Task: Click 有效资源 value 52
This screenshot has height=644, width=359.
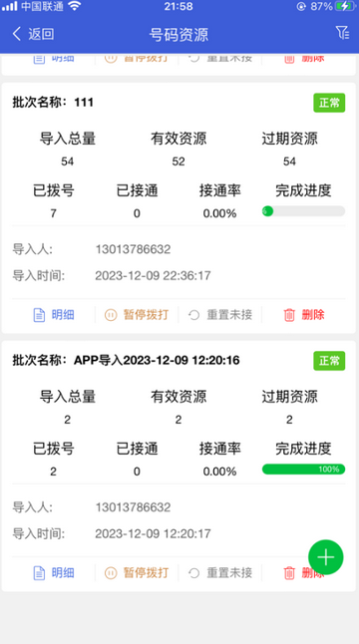Action: coord(179,161)
